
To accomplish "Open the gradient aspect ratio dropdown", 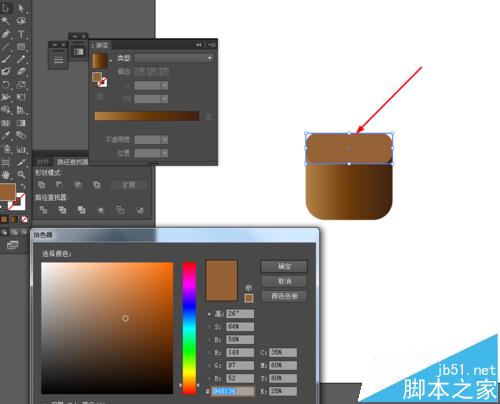I will click(164, 99).
